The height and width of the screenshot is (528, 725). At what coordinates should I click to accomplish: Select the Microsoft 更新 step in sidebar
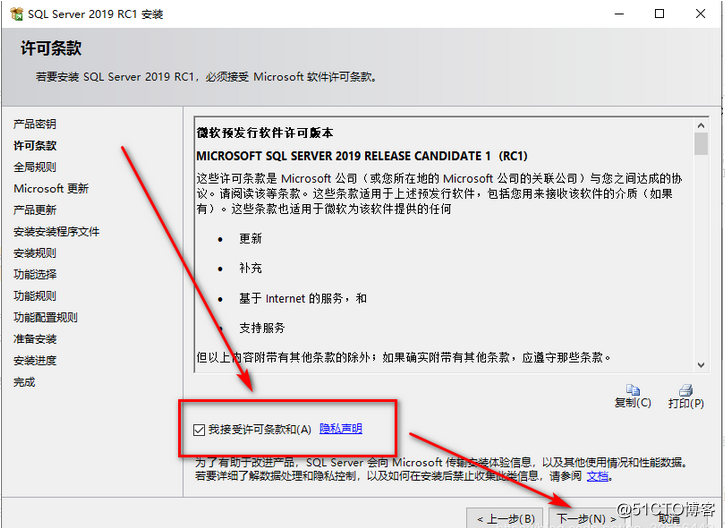tap(51, 189)
